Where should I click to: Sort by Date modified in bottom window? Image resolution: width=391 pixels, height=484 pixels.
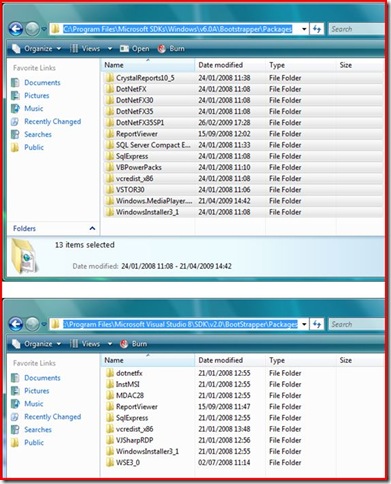(x=230, y=360)
